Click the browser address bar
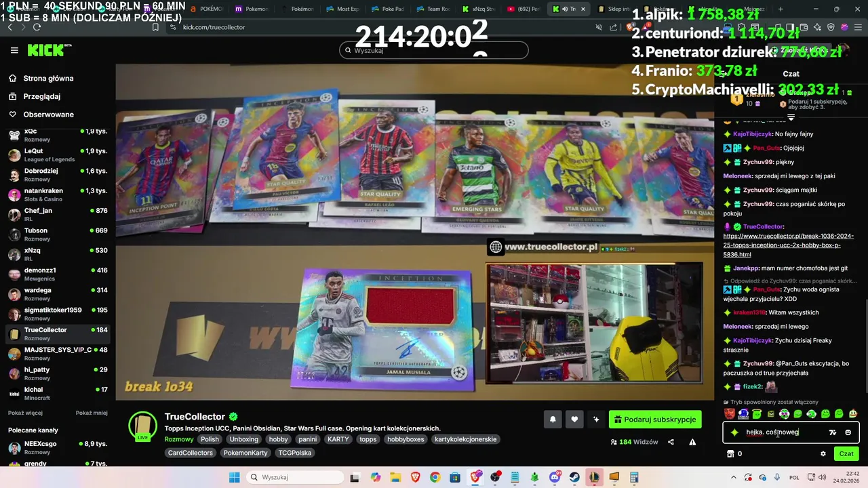The width and height of the screenshot is (868, 488). coord(380,27)
